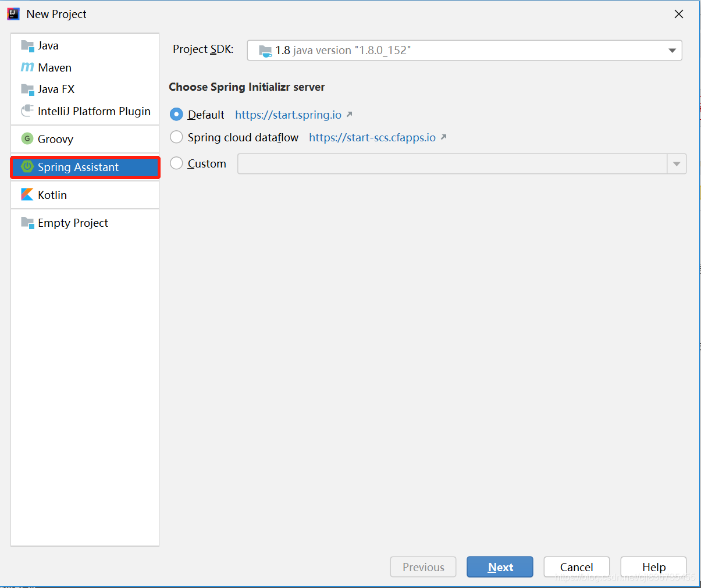Click the green Groovy icon
701x588 pixels.
[27, 138]
